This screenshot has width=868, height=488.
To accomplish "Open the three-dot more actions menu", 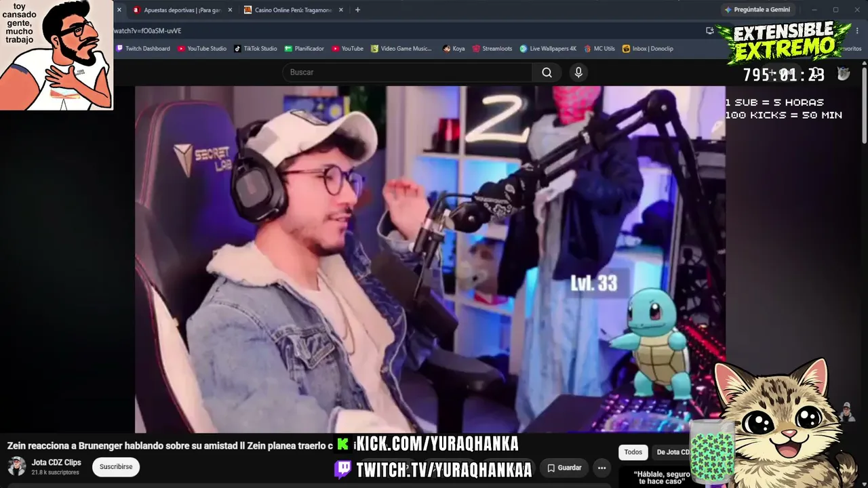I will pos(601,468).
